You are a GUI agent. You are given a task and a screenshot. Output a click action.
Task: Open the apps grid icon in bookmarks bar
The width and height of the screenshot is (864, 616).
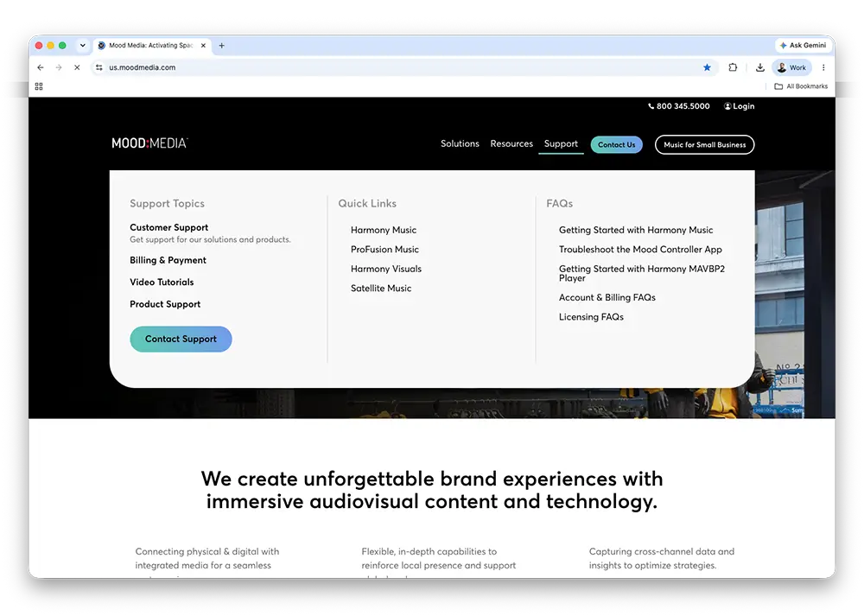[x=39, y=86]
